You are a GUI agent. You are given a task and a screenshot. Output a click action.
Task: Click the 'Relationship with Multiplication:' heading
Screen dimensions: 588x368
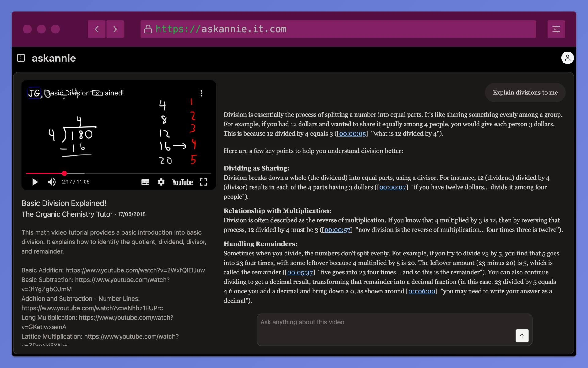[x=277, y=211]
